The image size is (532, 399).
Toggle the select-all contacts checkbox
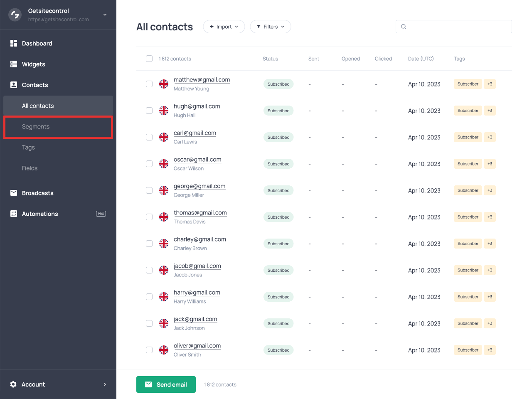coord(149,59)
